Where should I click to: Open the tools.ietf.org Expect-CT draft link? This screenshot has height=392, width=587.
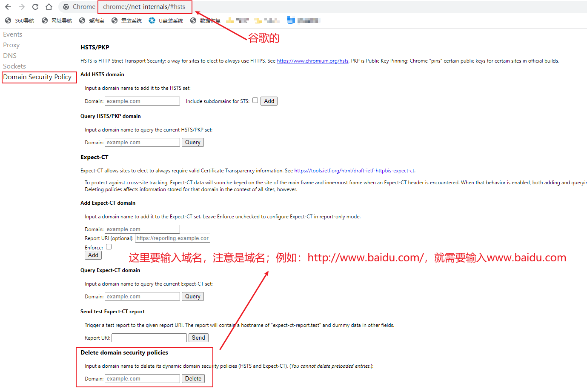coord(355,171)
